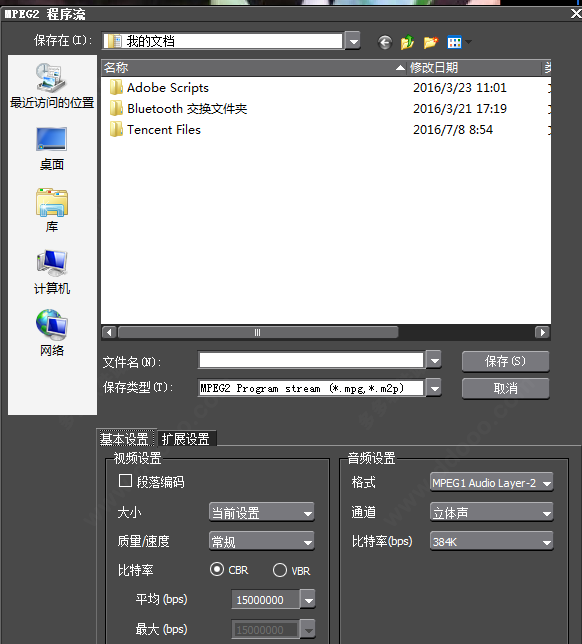
Task: Expand the 文件名 dropdown arrow
Action: click(434, 361)
